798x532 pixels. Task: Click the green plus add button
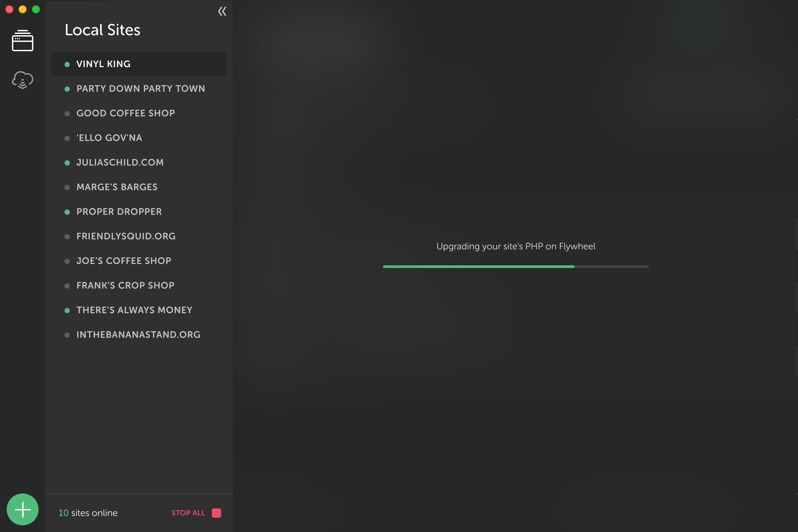23,509
